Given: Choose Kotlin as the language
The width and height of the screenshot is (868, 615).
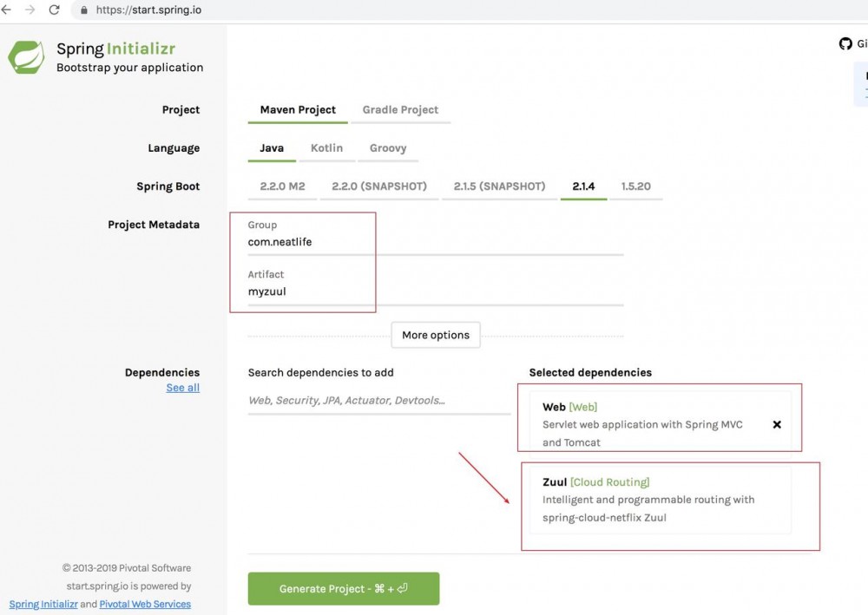Looking at the screenshot, I should (326, 148).
